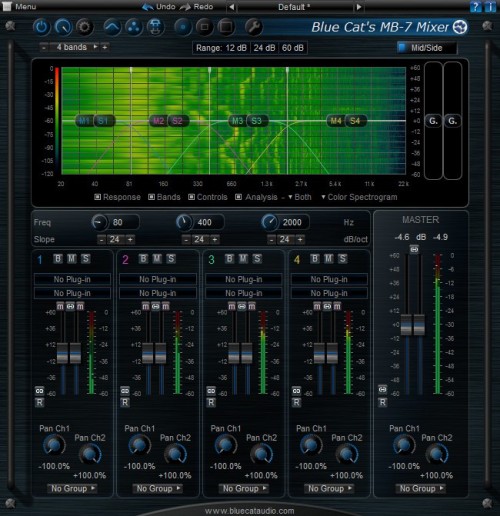Screen dimensions: 500x516
Task: Click the curve graph icon in the toolbar
Action: pos(112,27)
